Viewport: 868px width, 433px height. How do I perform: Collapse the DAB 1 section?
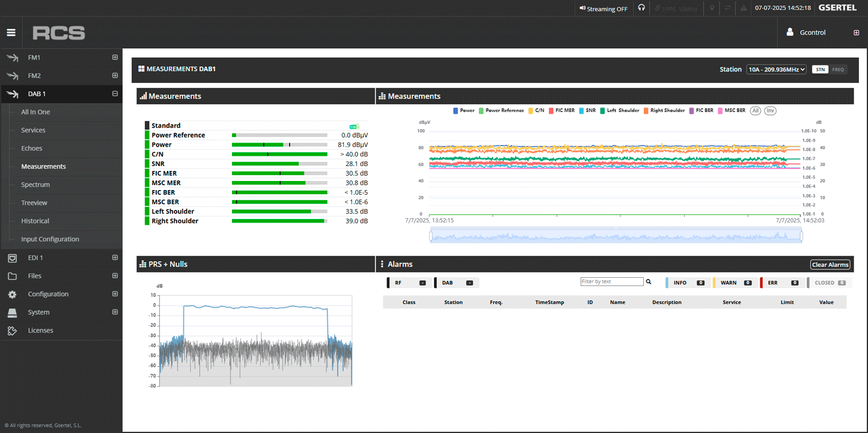(115, 94)
